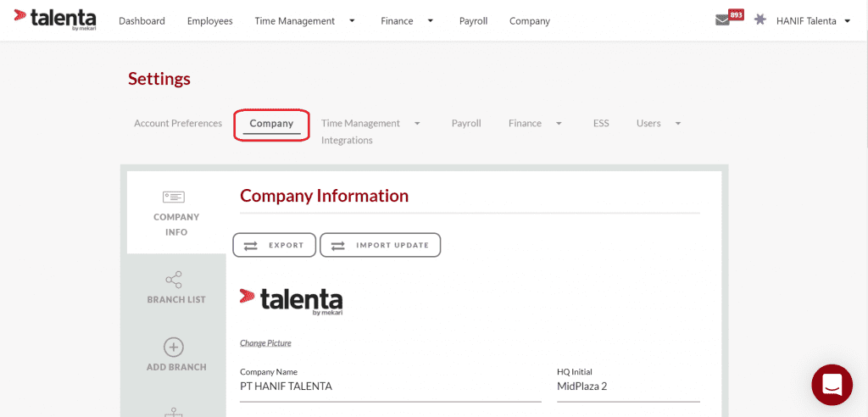
Task: Expand the Time Management top menu dropdown
Action: click(x=352, y=21)
